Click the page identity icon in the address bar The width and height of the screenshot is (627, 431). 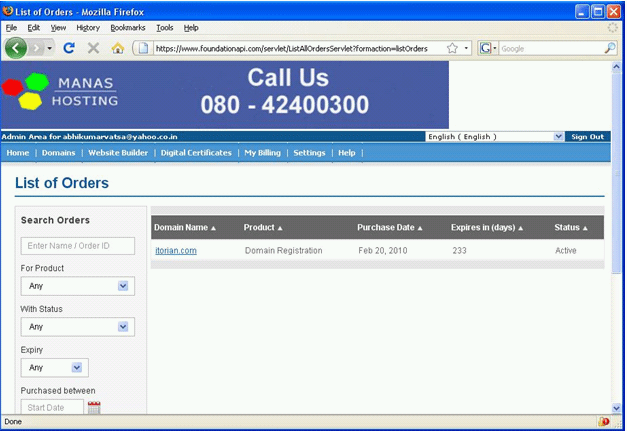coord(143,48)
